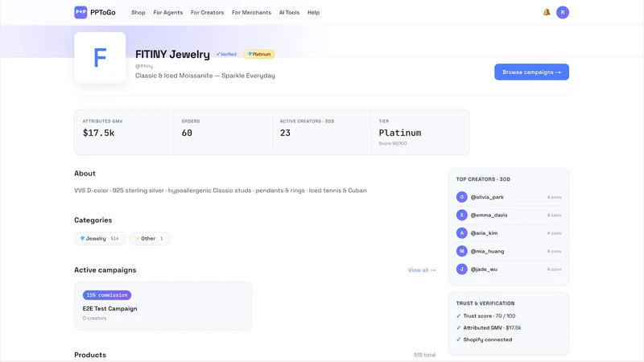Click the Browse campaigns button
The width and height of the screenshot is (644, 362).
531,72
